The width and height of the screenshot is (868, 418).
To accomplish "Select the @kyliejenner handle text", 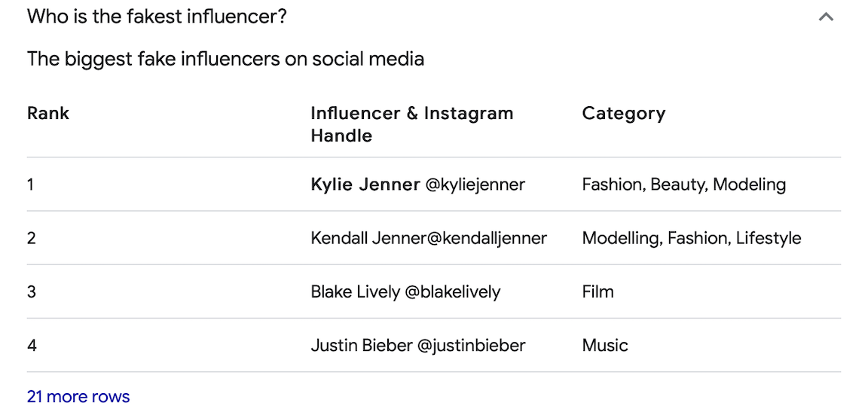I will click(475, 185).
